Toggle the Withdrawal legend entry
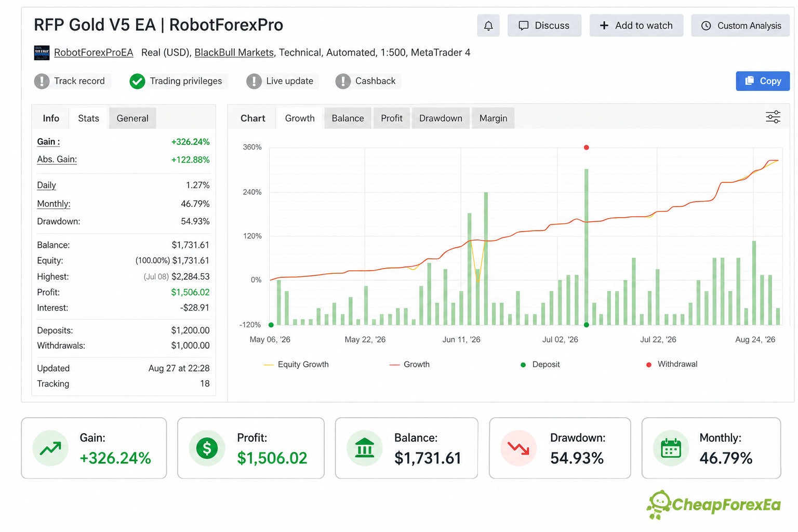This screenshot has width=798, height=532. click(671, 364)
